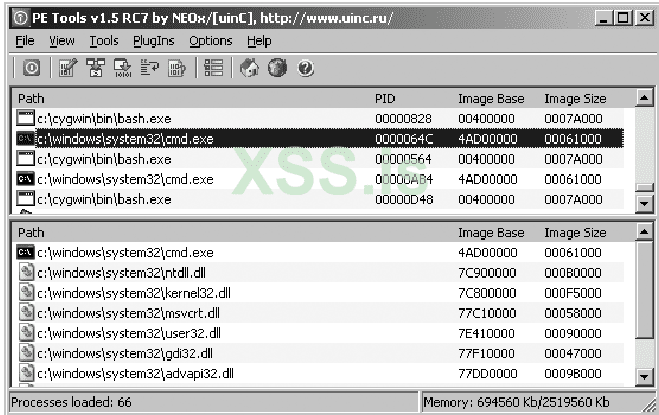Open the PE Editor (binary sheet with pencil) icon
Viewport: 659px width, 415px height.
click(x=68, y=68)
